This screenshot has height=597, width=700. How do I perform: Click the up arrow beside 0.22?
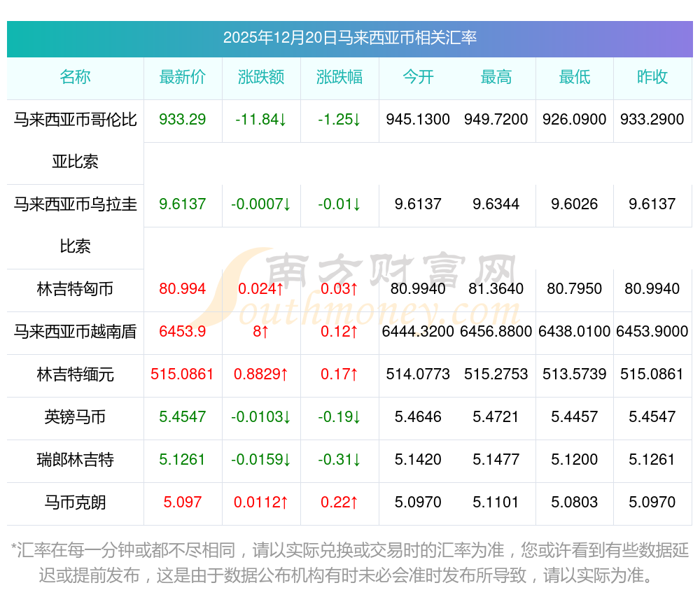pos(354,503)
